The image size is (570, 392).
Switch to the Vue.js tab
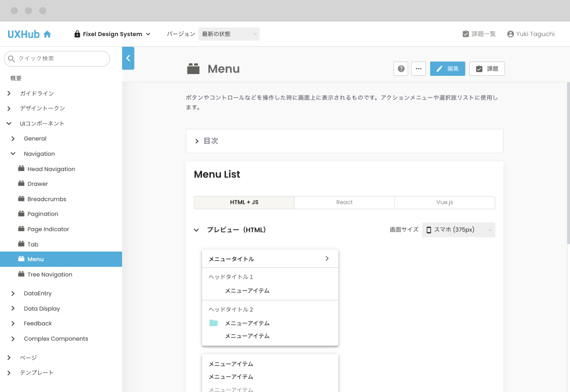444,202
